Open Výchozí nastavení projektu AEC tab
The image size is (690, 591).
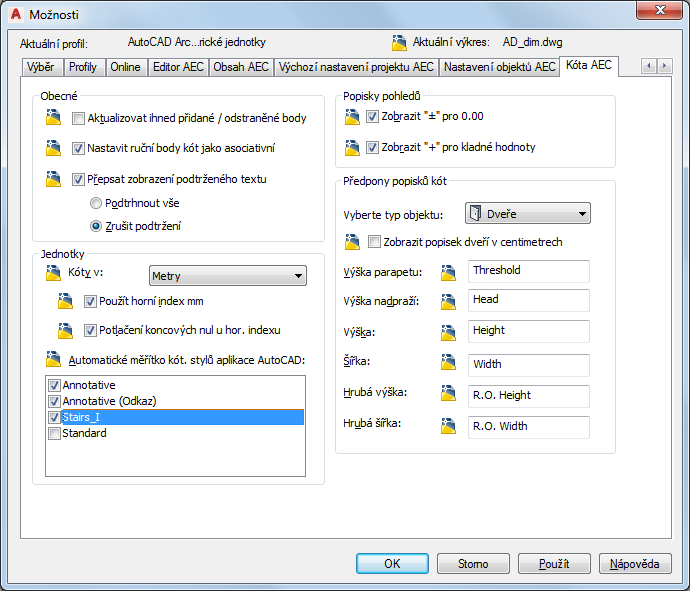356,67
